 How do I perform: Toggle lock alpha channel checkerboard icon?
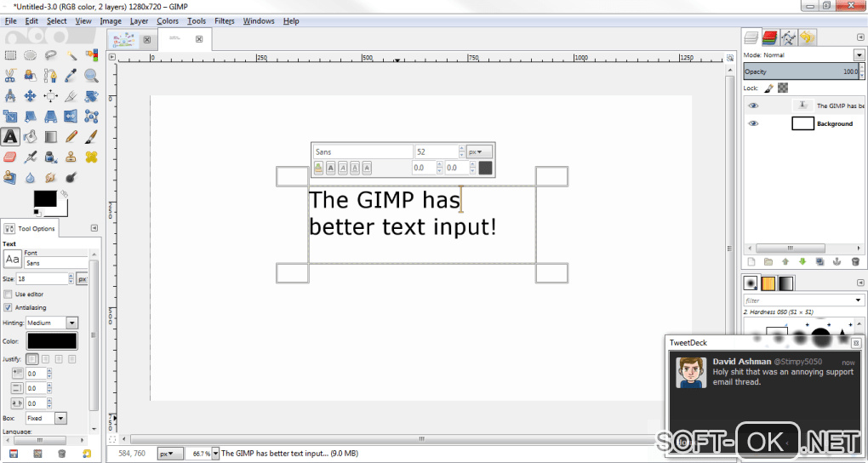[x=783, y=88]
